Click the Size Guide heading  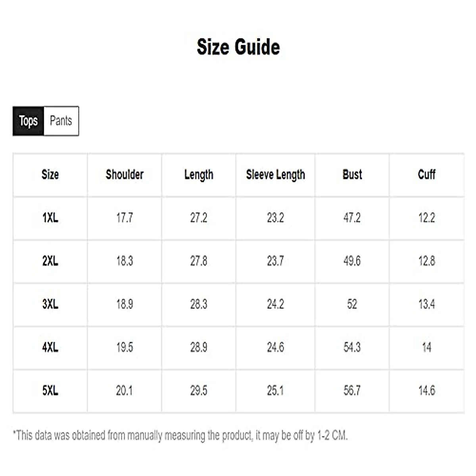click(x=238, y=47)
